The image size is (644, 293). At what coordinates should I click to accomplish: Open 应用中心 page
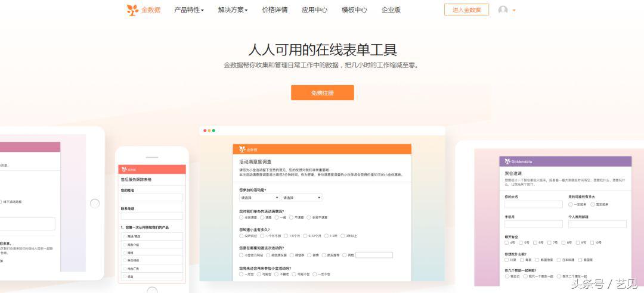tap(315, 10)
